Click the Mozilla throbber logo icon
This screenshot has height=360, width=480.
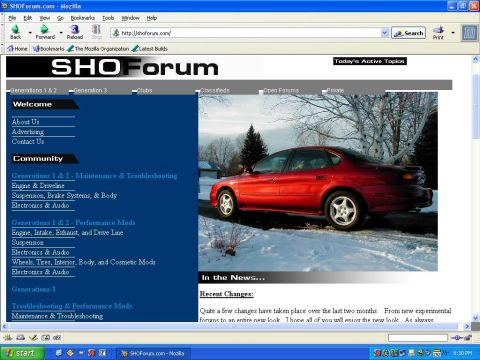point(469,33)
